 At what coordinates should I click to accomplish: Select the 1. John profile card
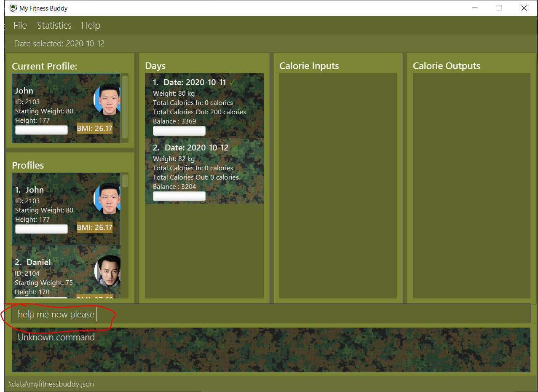click(66, 209)
